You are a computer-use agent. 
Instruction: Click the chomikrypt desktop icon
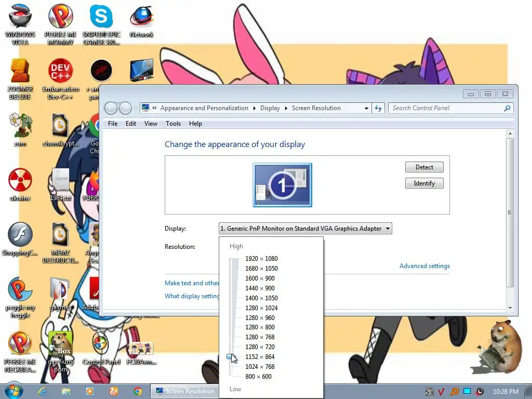pos(60,130)
